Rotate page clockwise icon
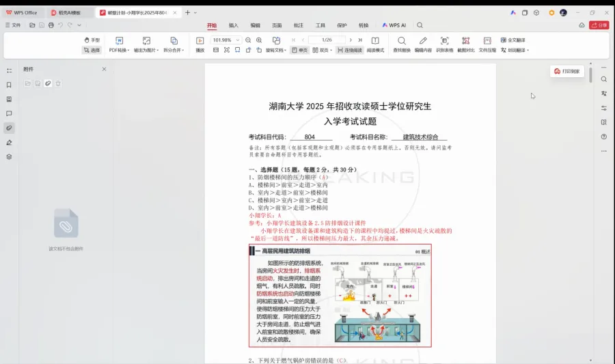This screenshot has height=364, width=615. [259, 50]
